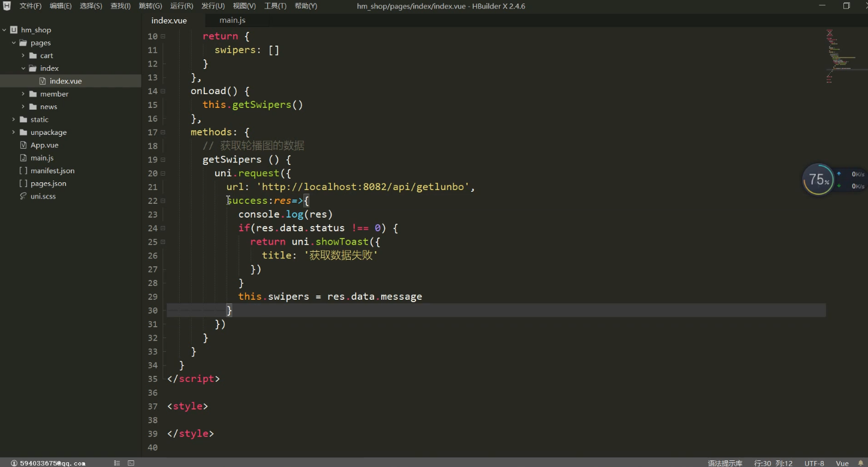The width and height of the screenshot is (868, 467).
Task: Toggle the document outline icon in status bar
Action: (x=117, y=463)
